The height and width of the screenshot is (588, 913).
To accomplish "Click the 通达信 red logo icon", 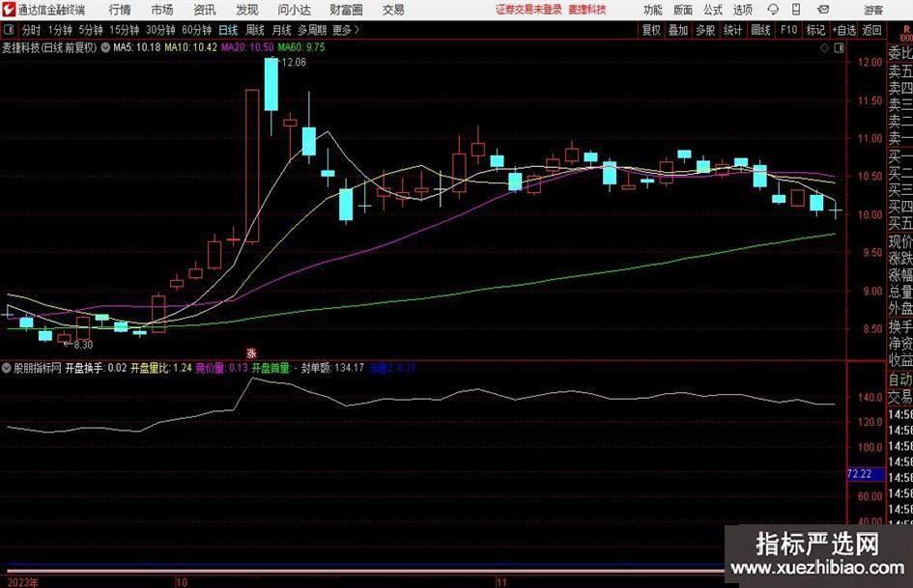I will 8,10.
